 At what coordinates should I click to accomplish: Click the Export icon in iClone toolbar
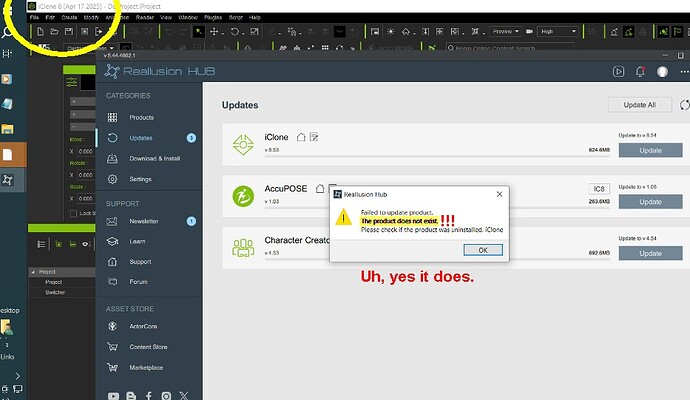tap(99, 32)
